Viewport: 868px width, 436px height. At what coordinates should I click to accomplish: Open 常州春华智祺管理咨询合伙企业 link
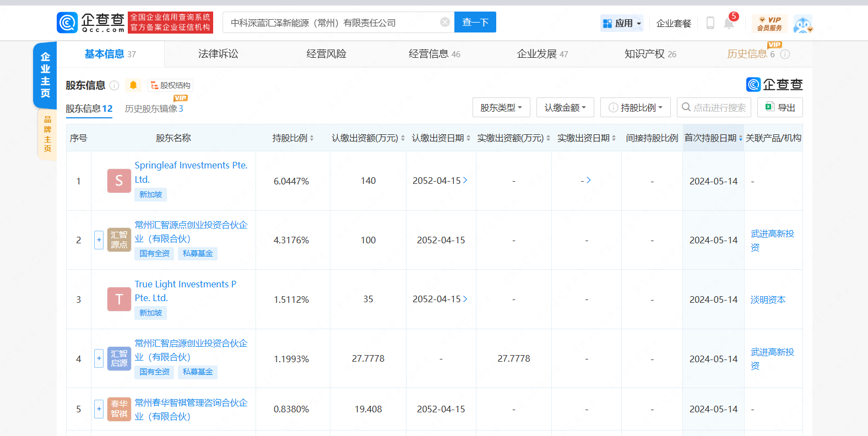191,410
